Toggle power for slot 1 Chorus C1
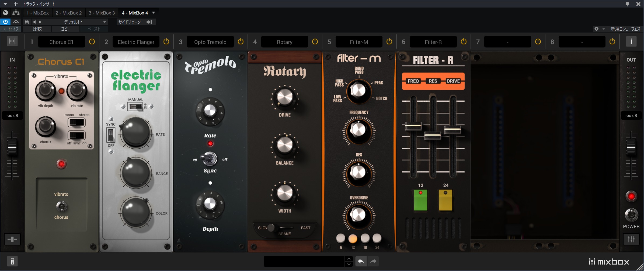This screenshot has width=644, height=271. pyautogui.click(x=92, y=42)
